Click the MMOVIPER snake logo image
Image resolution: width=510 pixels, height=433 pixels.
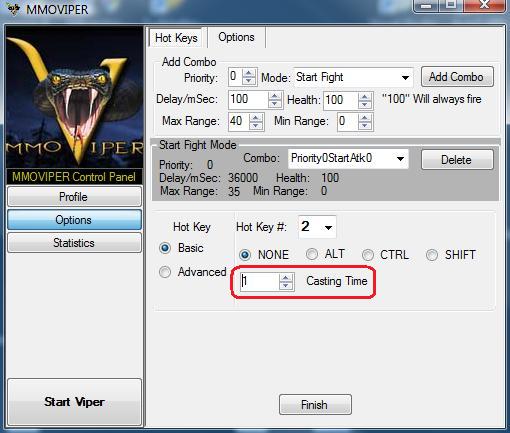(x=75, y=97)
